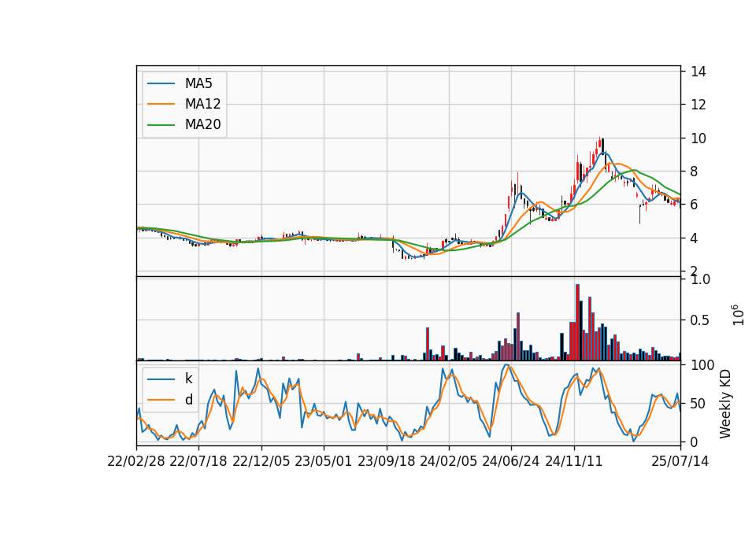The height and width of the screenshot is (543, 756).
Task: Click the volume axis value 0.5
Action: (x=700, y=320)
